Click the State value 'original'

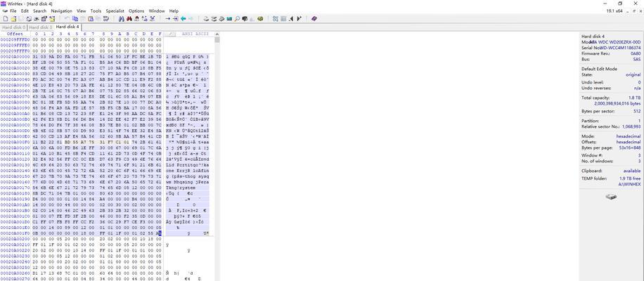pos(633,74)
